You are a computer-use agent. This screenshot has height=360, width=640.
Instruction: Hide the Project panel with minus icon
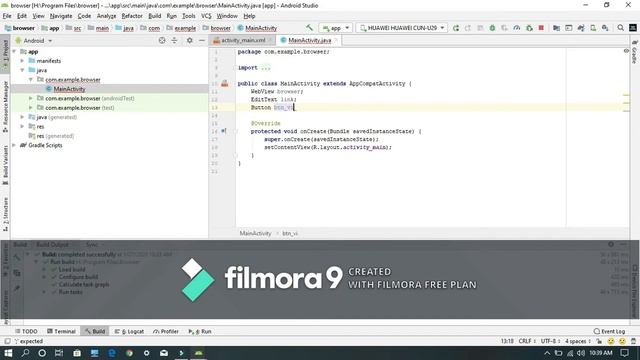(x=202, y=40)
